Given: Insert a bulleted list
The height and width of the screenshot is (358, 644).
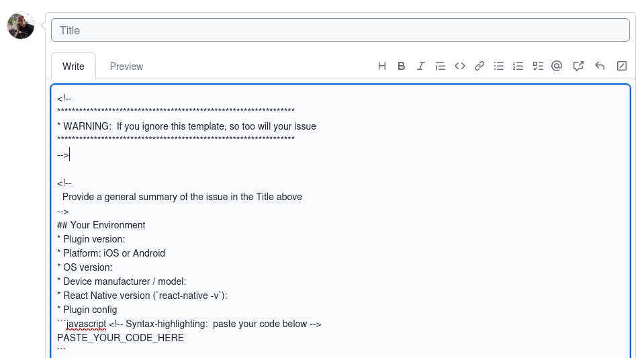Looking at the screenshot, I should pyautogui.click(x=498, y=66).
